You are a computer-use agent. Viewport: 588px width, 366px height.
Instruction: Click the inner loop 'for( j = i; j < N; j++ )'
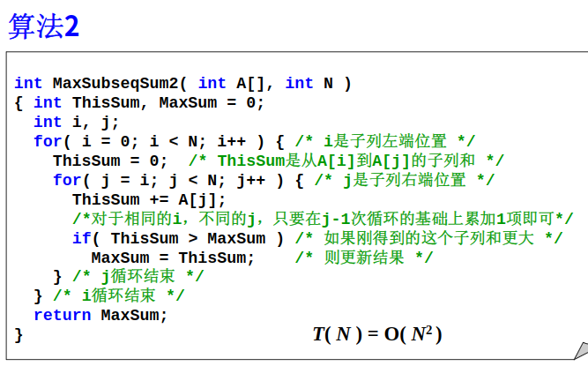coord(168,181)
